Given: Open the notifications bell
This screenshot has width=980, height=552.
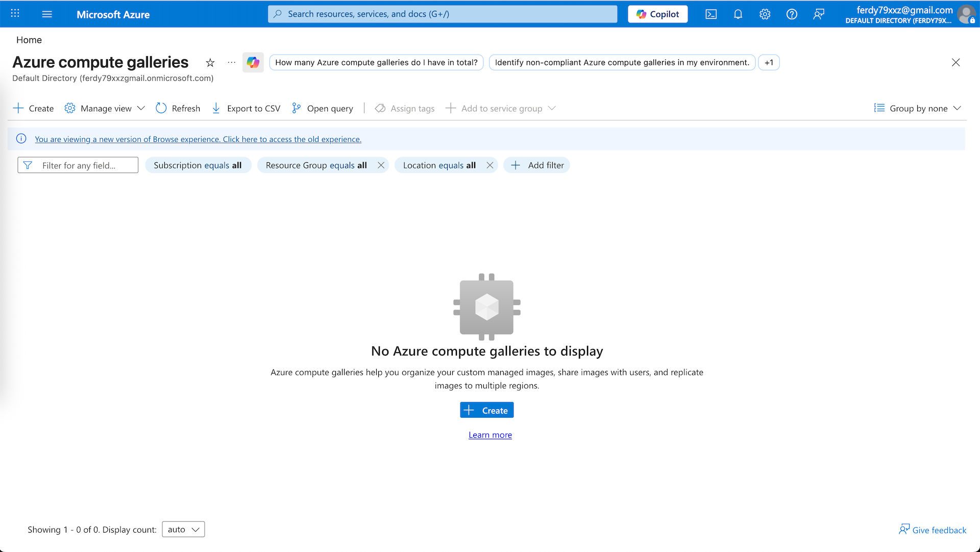Looking at the screenshot, I should 738,14.
